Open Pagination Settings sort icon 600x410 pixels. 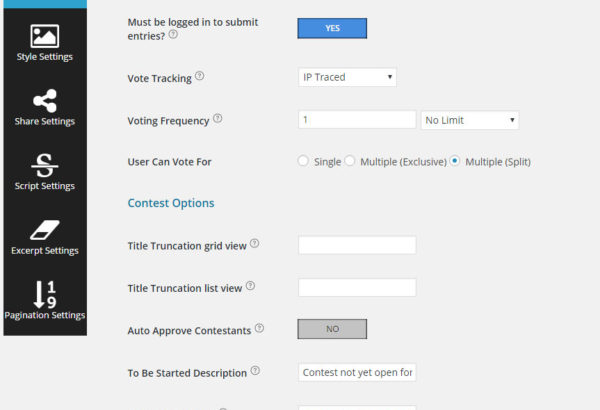click(45, 294)
